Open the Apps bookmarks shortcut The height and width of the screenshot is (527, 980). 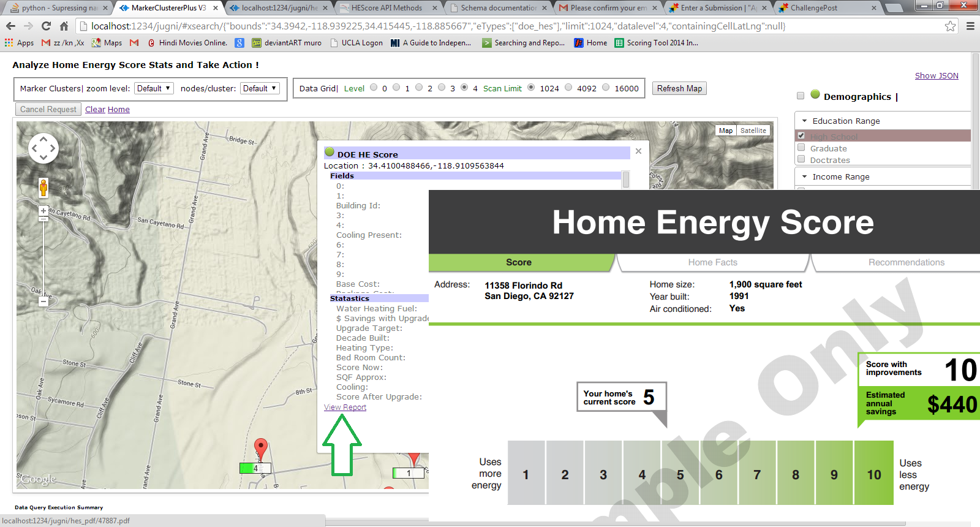[19, 43]
